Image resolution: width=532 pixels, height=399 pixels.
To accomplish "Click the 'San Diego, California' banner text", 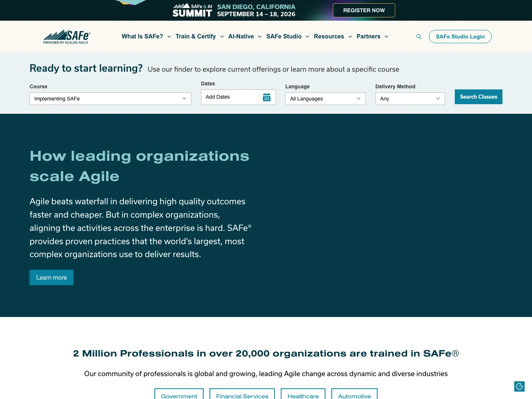I will (x=256, y=7).
